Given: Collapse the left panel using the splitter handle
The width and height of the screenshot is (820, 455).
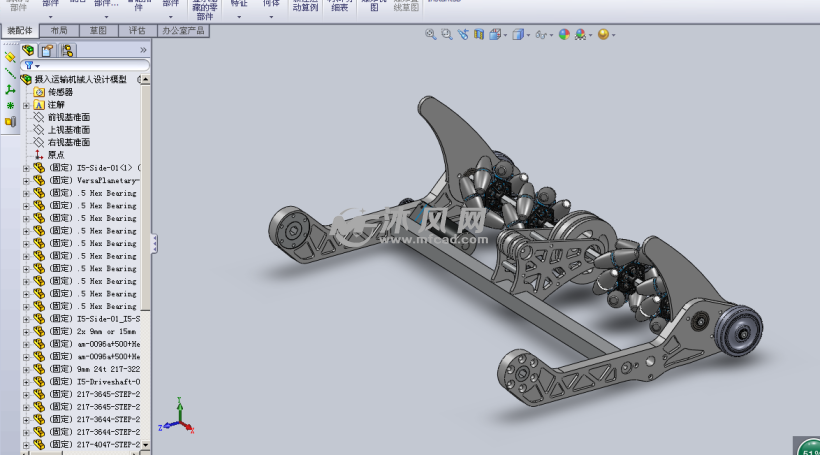Looking at the screenshot, I should point(154,244).
